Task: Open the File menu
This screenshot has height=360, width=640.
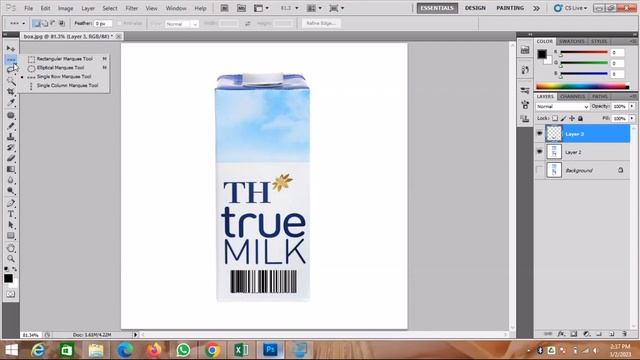Action: pos(29,8)
